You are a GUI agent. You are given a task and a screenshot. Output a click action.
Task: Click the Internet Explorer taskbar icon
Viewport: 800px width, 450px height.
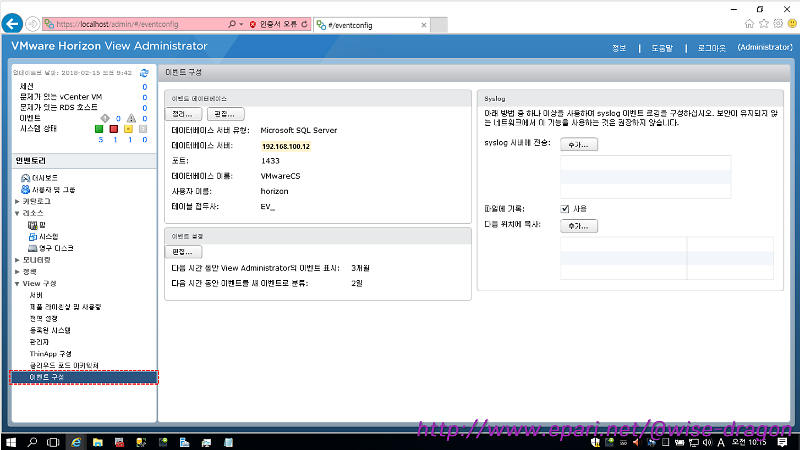point(76,442)
